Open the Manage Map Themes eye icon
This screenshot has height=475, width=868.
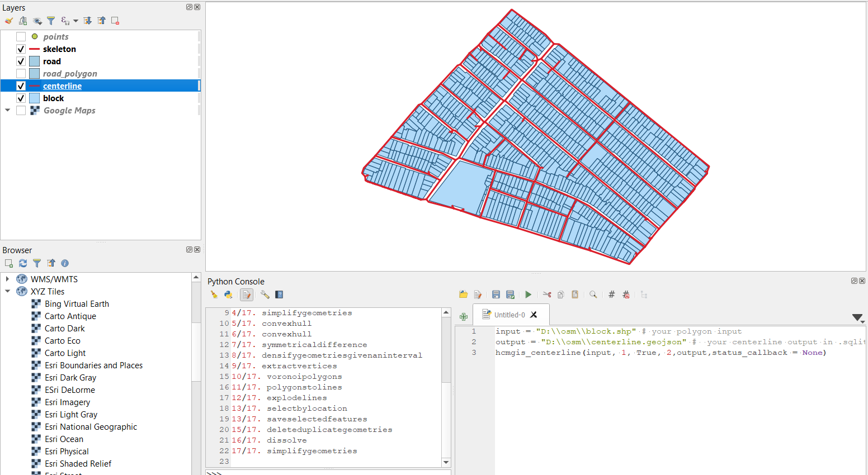pyautogui.click(x=37, y=21)
